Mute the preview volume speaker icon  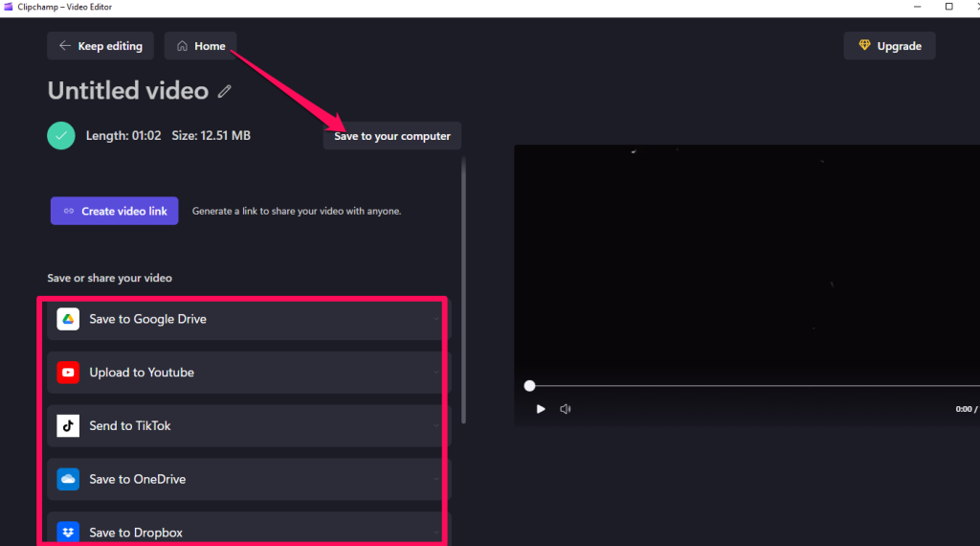pyautogui.click(x=565, y=409)
